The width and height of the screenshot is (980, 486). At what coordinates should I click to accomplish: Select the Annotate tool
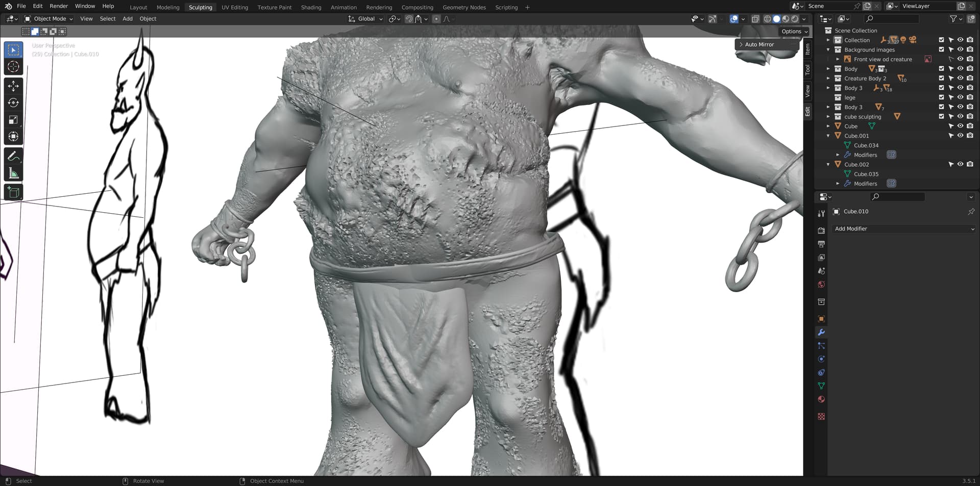(14, 156)
